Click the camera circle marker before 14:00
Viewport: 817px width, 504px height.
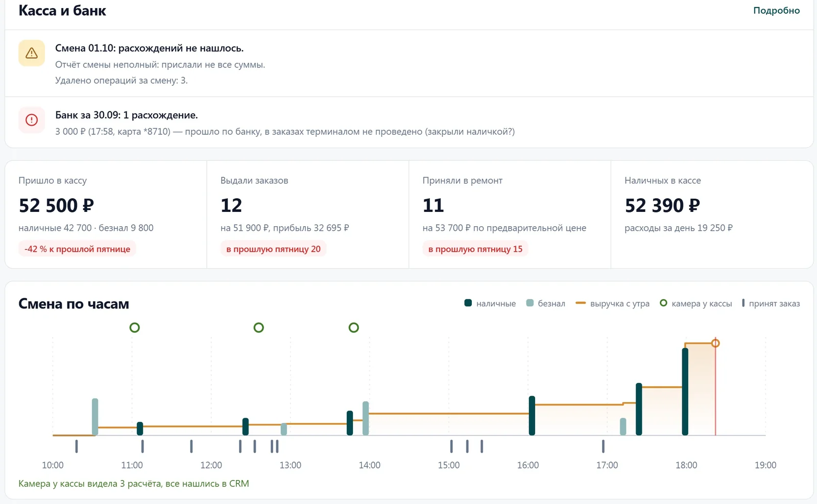tap(354, 327)
